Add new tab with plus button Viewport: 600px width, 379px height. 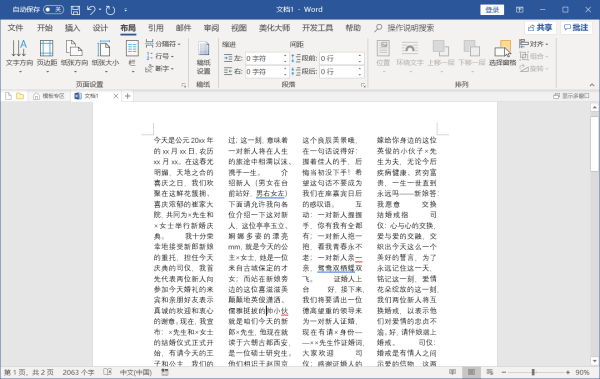[128, 96]
